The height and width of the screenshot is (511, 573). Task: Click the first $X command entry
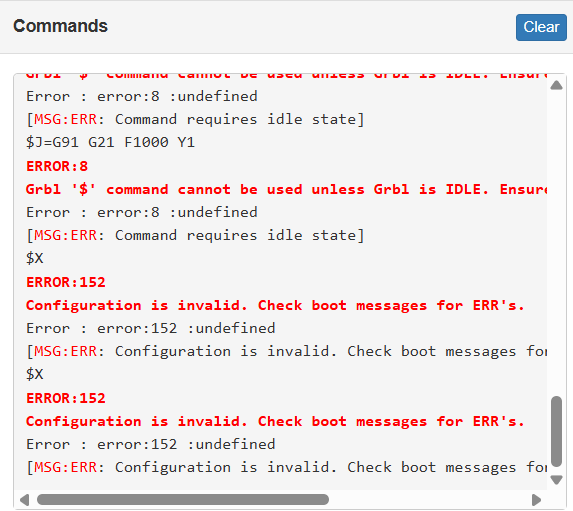pyautogui.click(x=35, y=258)
